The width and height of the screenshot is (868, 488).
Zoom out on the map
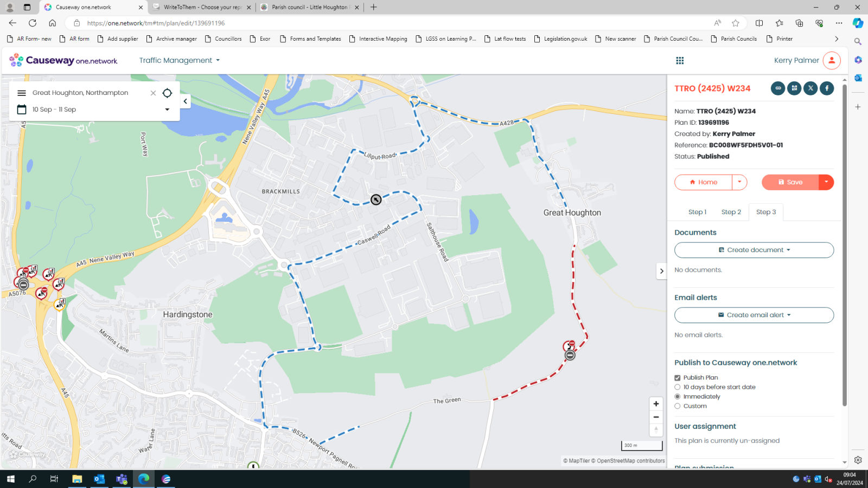(656, 417)
